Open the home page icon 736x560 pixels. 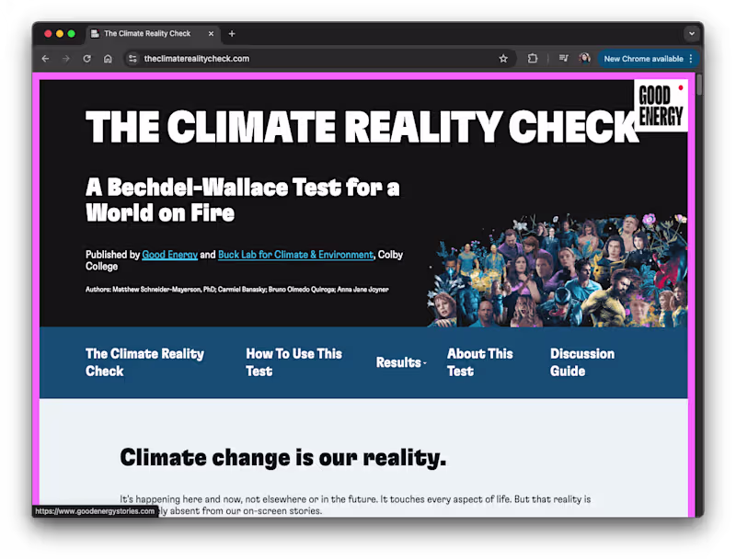coord(108,59)
